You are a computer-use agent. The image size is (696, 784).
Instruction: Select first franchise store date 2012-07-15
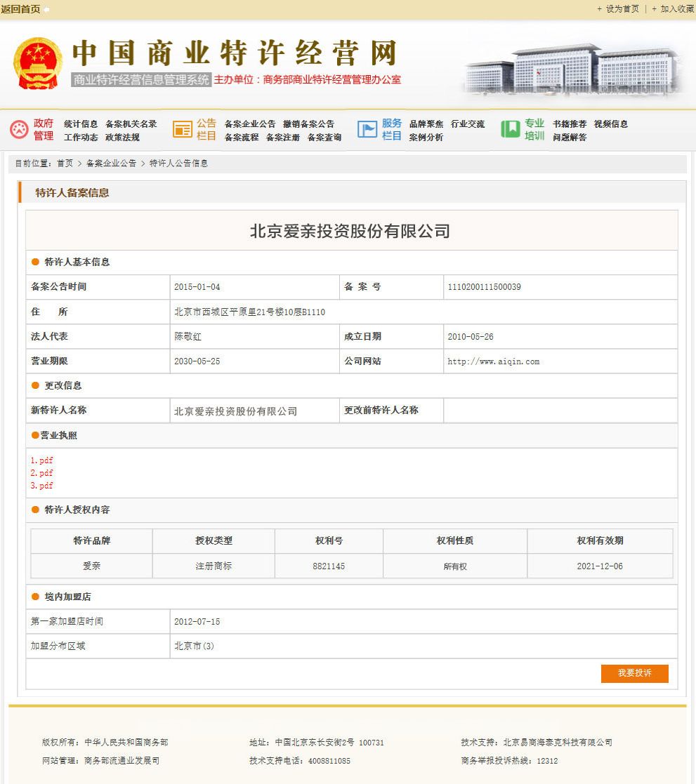point(197,621)
